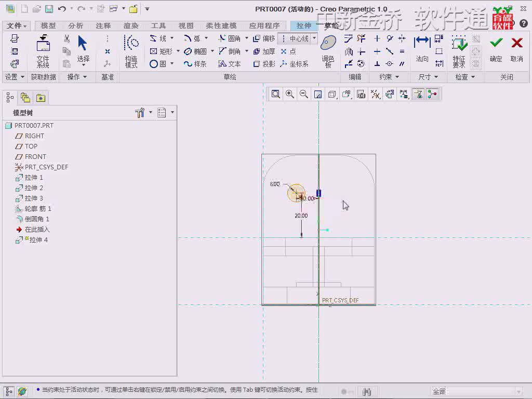The height and width of the screenshot is (399, 532).
Task: Select the 线 (Line) sketch tool
Action: pyautogui.click(x=158, y=38)
